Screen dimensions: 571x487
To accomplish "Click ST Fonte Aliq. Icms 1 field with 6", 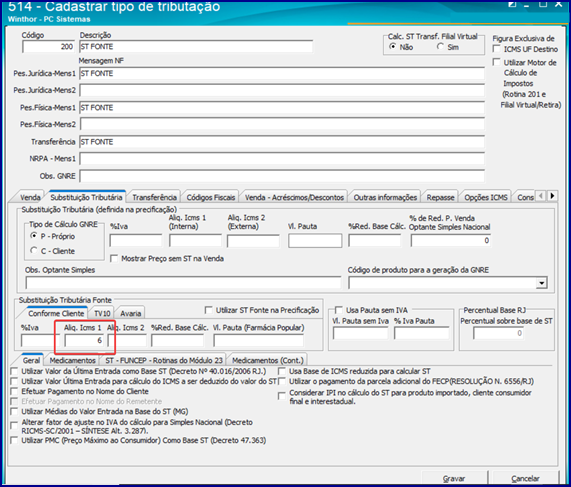I will tap(84, 341).
